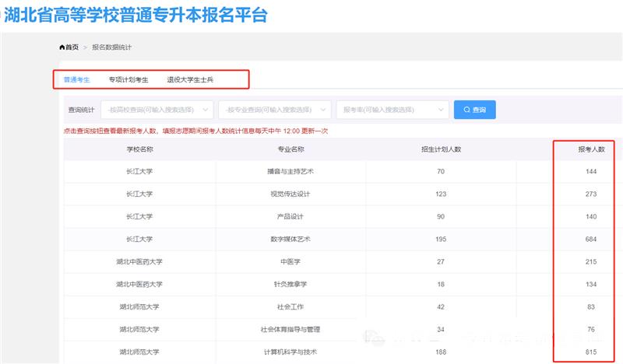
Task: Click plan count 18 for 针灸推拿学
Action: point(441,285)
